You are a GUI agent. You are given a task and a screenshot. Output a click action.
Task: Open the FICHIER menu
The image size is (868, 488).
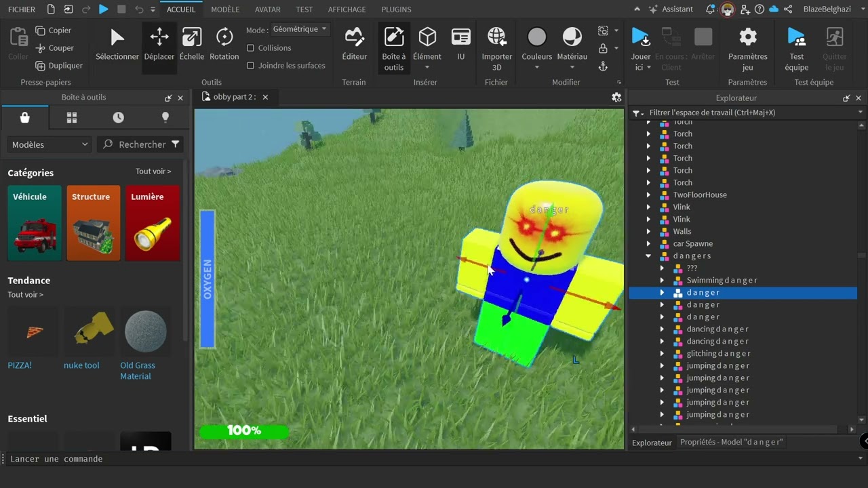22,9
